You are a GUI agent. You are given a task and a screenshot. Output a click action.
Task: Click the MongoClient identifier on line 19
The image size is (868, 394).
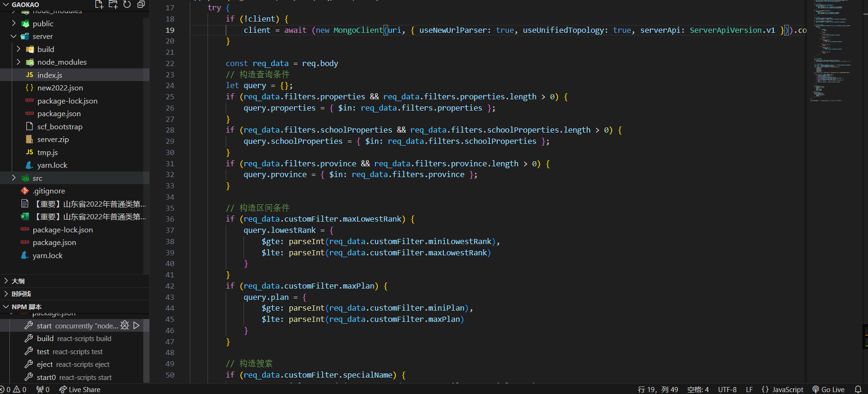(358, 30)
